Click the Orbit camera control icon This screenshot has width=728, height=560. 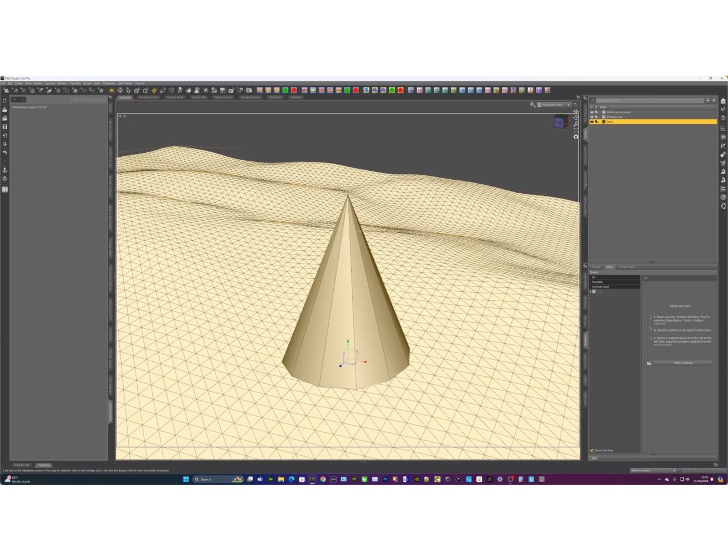tap(576, 111)
